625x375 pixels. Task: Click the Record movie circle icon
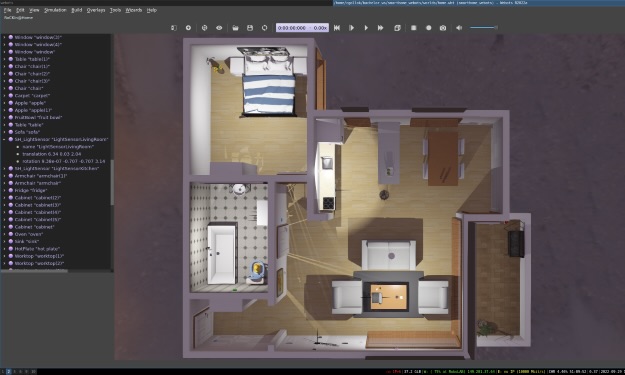[x=428, y=28]
